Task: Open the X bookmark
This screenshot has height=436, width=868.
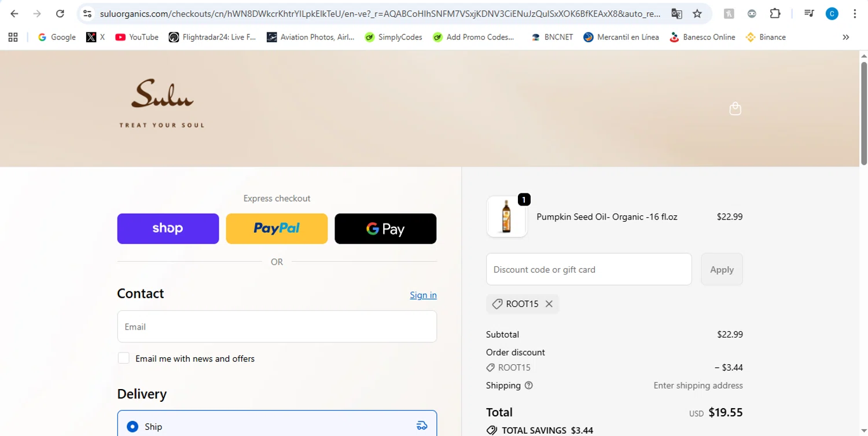Action: coord(96,37)
